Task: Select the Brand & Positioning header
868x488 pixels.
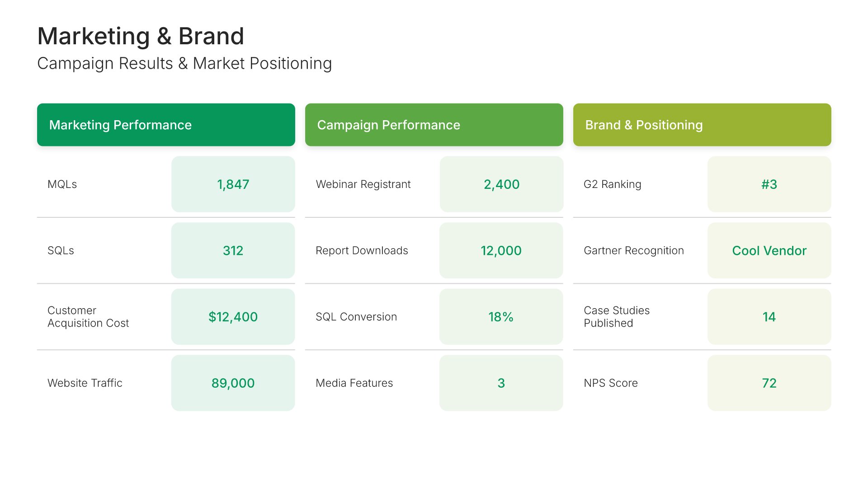Action: coord(702,125)
